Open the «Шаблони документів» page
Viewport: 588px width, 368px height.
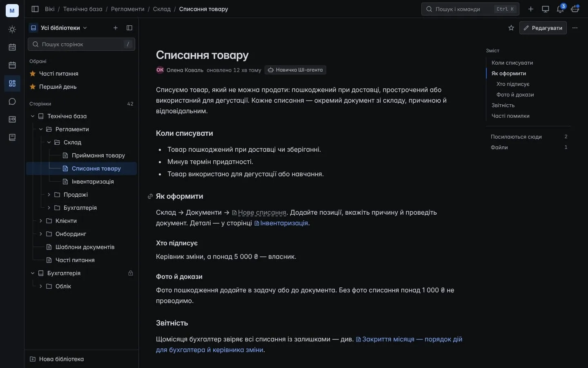pos(80,247)
